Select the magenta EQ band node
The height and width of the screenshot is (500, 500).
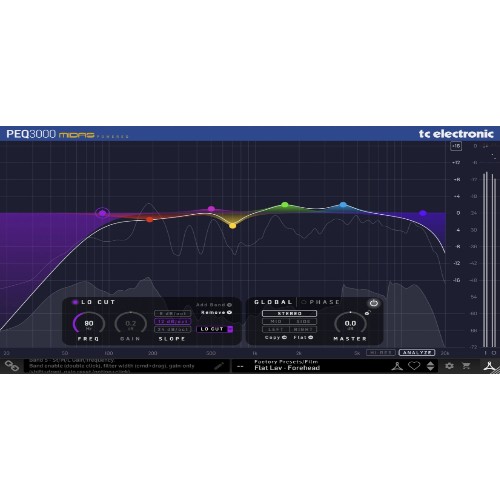pyautogui.click(x=211, y=209)
